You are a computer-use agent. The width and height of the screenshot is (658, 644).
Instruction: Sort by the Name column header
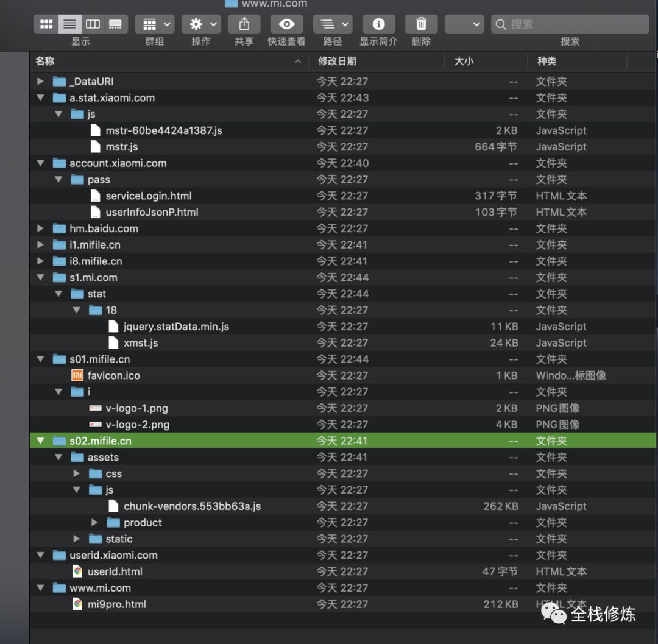(x=169, y=62)
